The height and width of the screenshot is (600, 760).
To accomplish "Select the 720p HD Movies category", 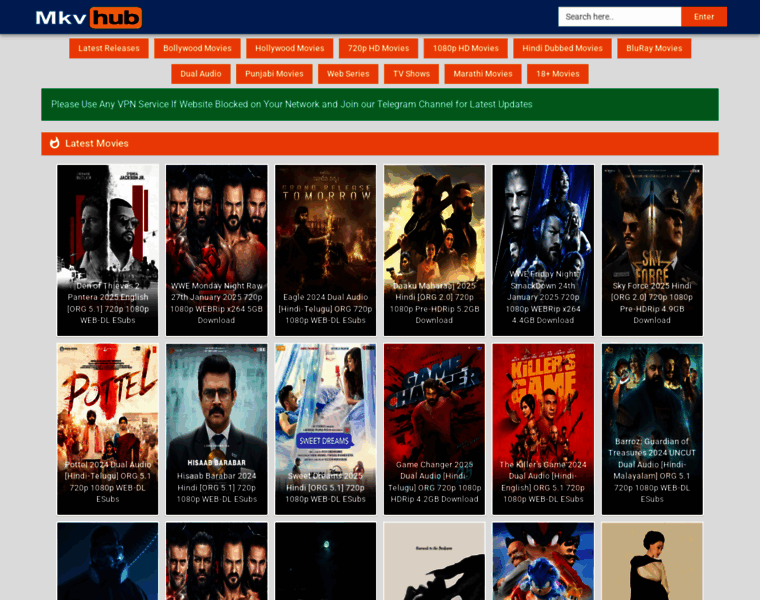I will pyautogui.click(x=378, y=48).
